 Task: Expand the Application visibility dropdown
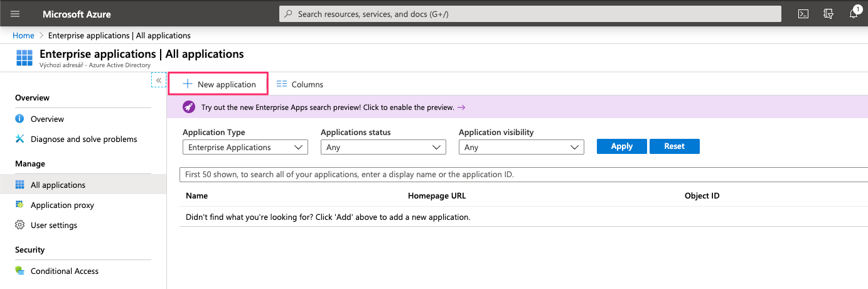521,147
